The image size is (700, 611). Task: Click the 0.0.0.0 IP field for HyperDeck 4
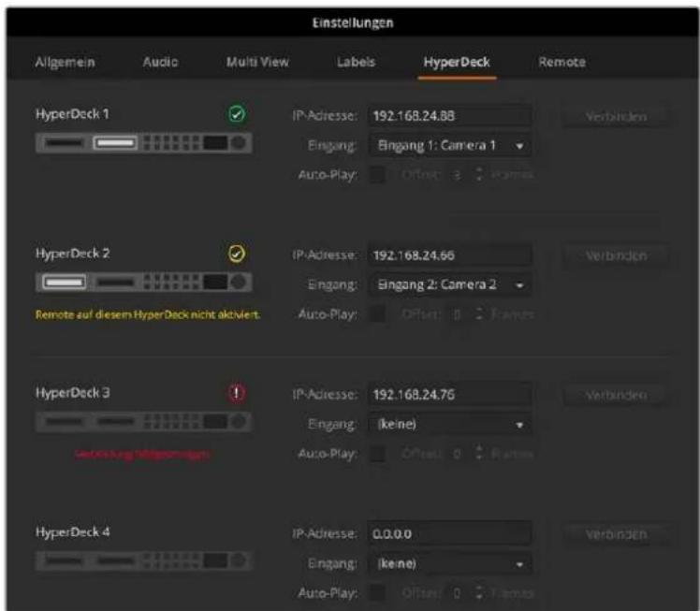click(449, 533)
